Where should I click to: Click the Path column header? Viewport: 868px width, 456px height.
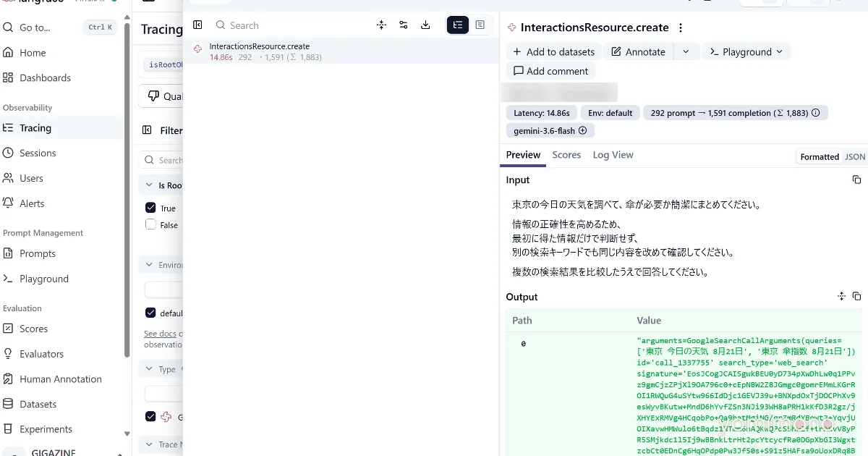click(x=522, y=321)
